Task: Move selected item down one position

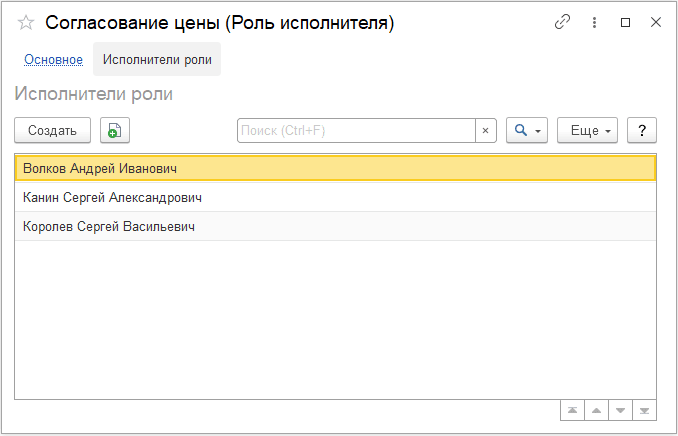Action: [x=620, y=410]
